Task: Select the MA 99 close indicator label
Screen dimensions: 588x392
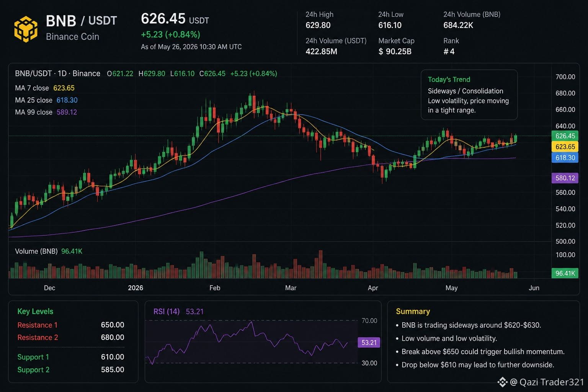Action: pos(34,112)
